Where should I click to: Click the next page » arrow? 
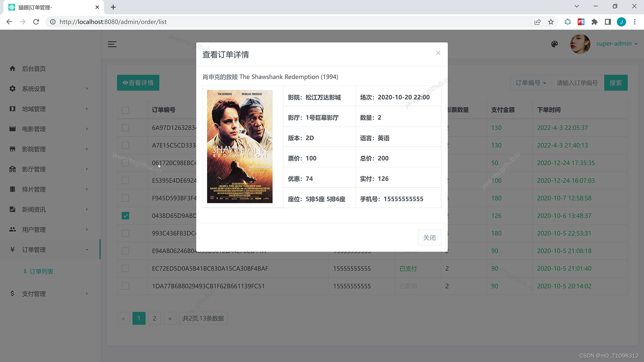[170, 318]
